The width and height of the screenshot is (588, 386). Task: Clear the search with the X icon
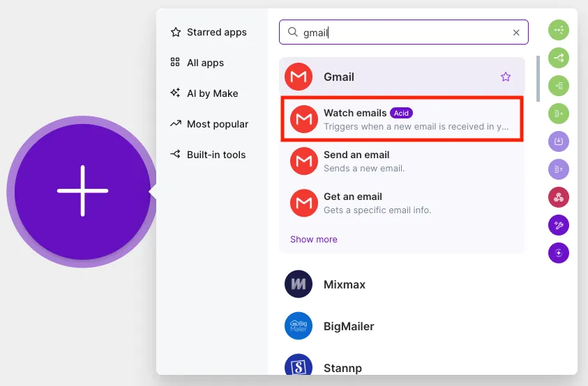[x=516, y=33]
